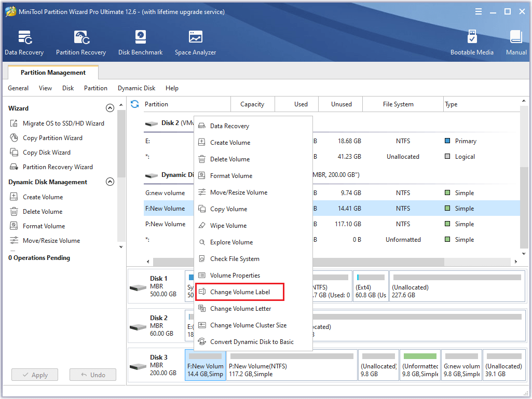The height and width of the screenshot is (399, 532).
Task: Click partition list vertical scroll down arrow
Action: pyautogui.click(x=524, y=253)
